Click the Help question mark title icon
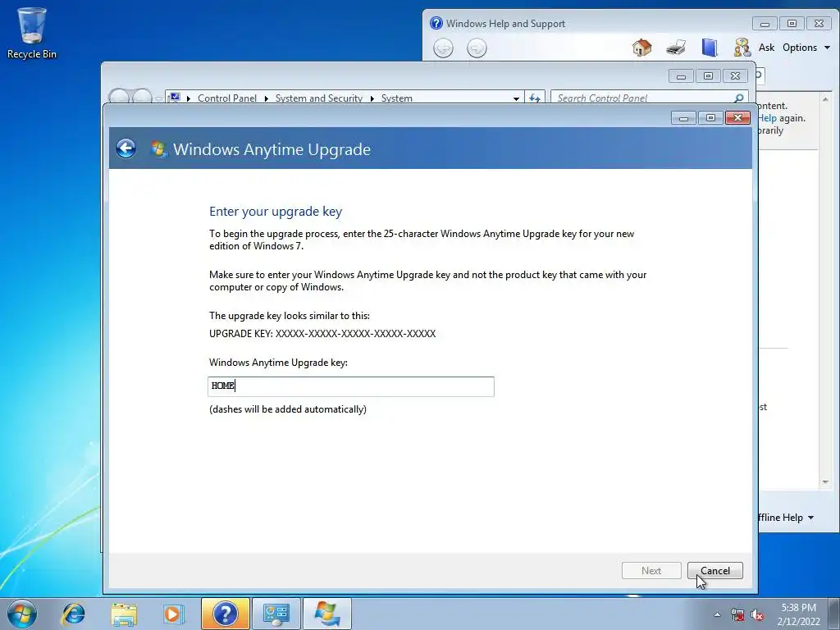 (436, 23)
